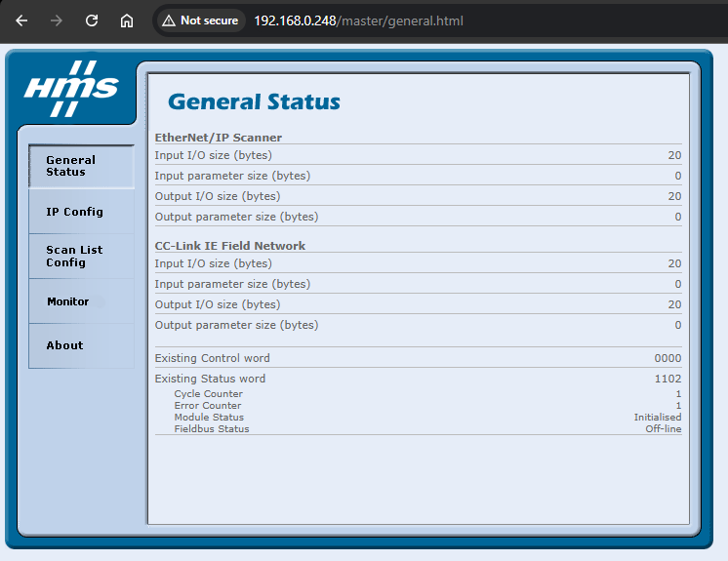Click the Fieldbus Status label
Screen dimensions: 728x561
point(211,428)
